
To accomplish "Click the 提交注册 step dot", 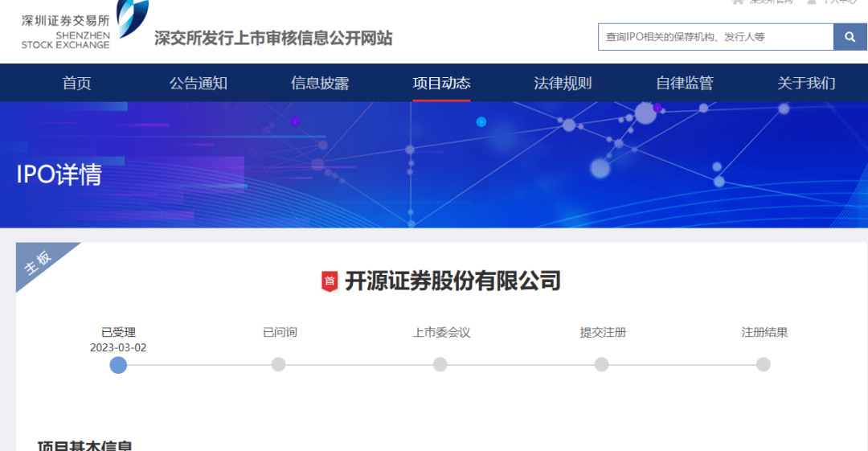I will 602,365.
